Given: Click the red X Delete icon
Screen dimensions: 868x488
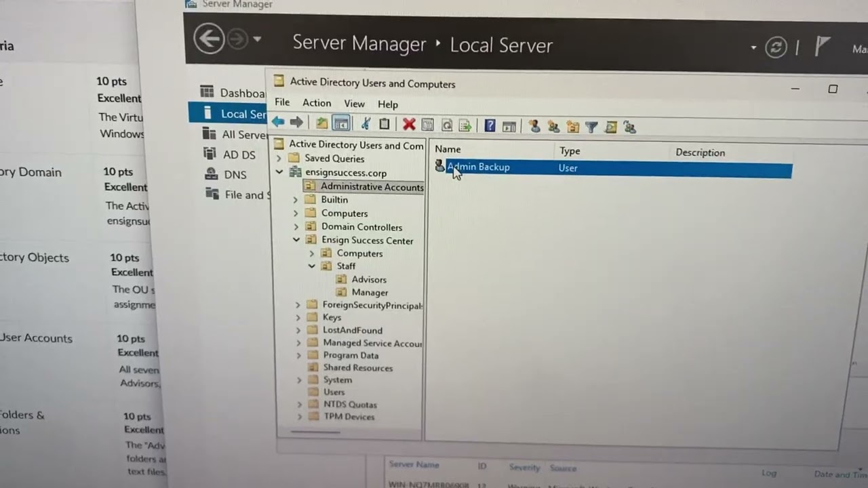Looking at the screenshot, I should click(x=408, y=124).
